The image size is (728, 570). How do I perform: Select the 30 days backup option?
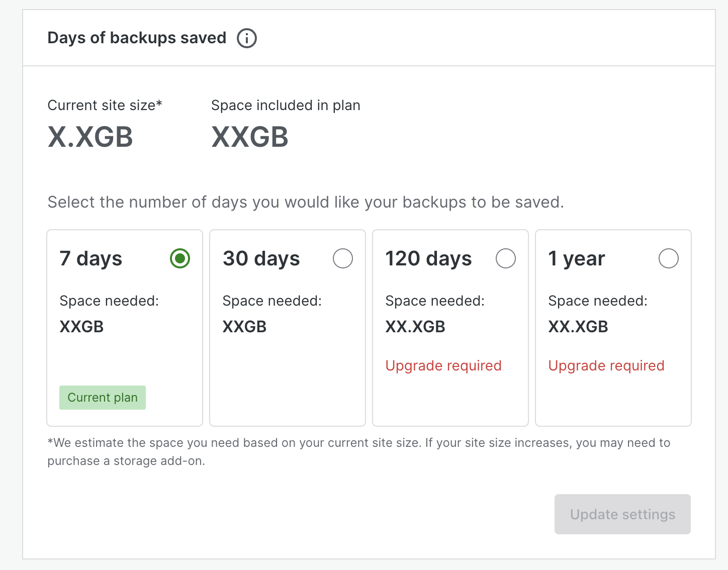click(x=343, y=258)
